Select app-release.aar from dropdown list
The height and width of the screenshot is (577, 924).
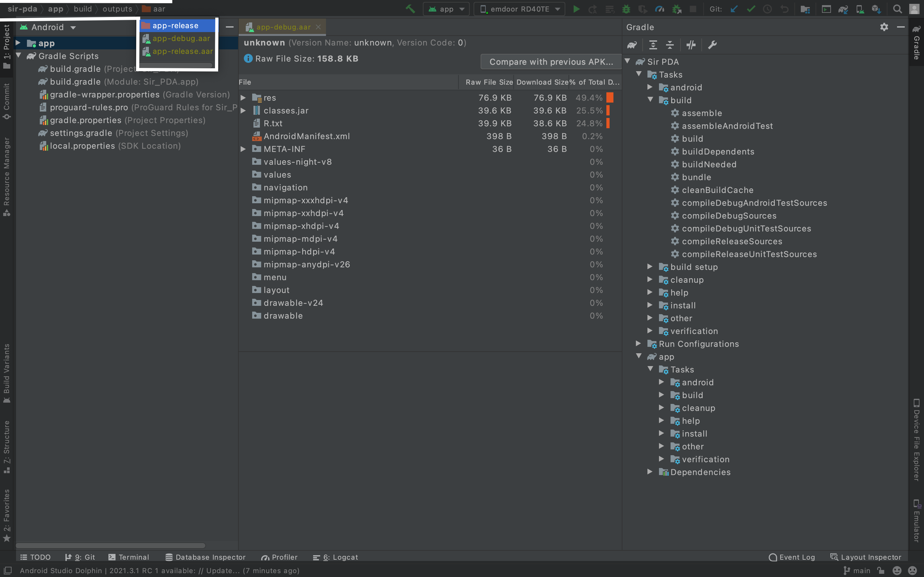point(182,51)
